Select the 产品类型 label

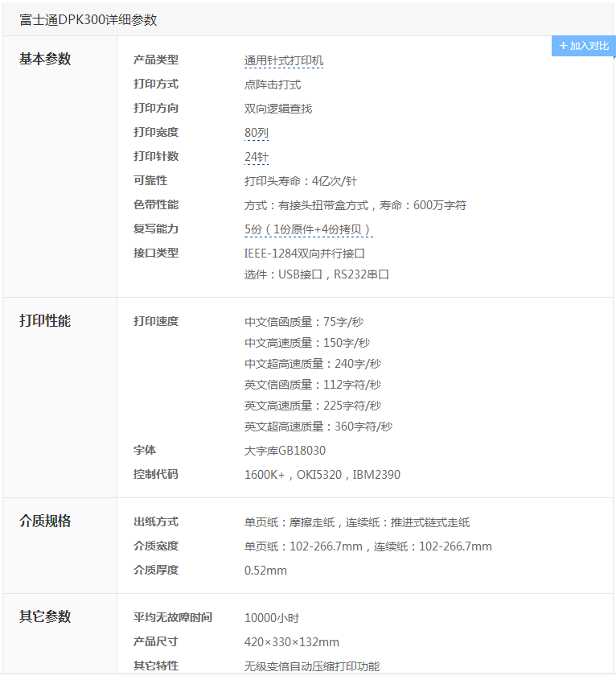click(155, 60)
